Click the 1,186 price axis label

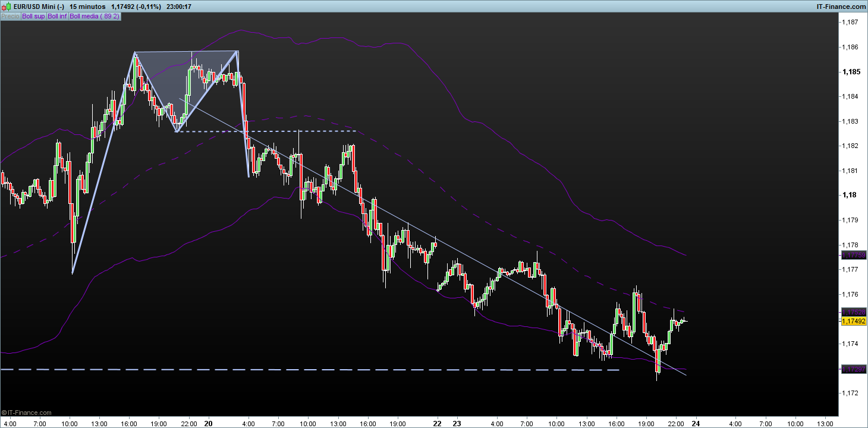coord(850,47)
